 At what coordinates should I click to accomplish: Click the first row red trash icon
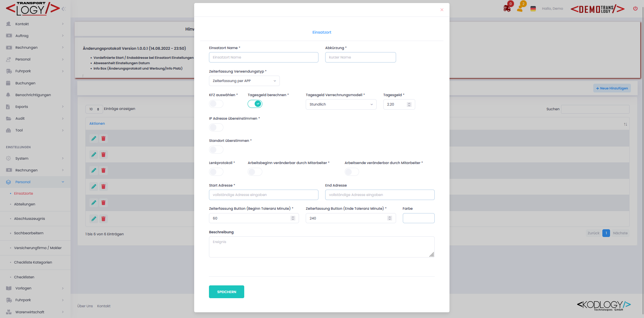103,138
